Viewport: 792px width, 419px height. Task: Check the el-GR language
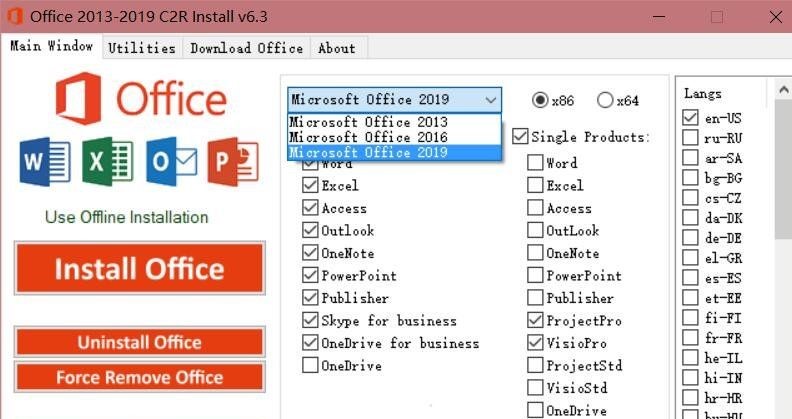point(690,257)
